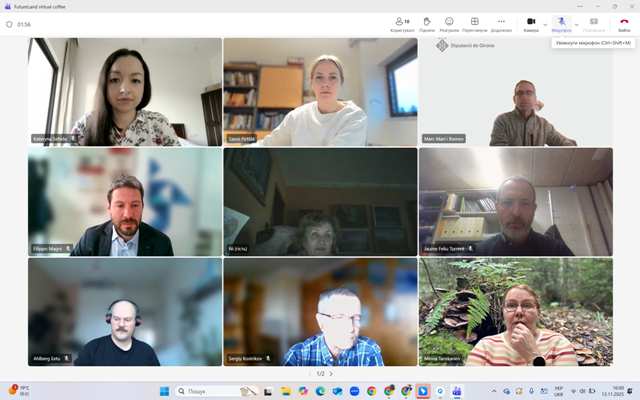
Task: Change the meeting view layout (Переглянути)
Action: 475,22
